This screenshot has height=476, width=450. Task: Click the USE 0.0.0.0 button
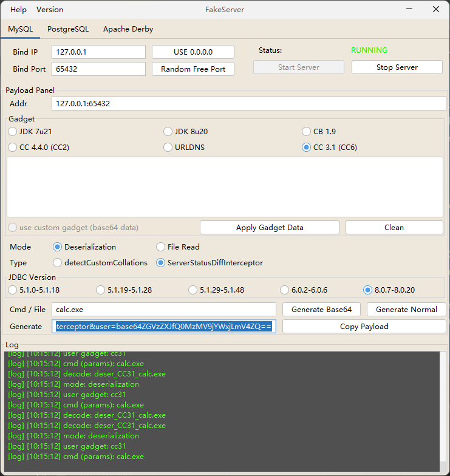point(193,52)
